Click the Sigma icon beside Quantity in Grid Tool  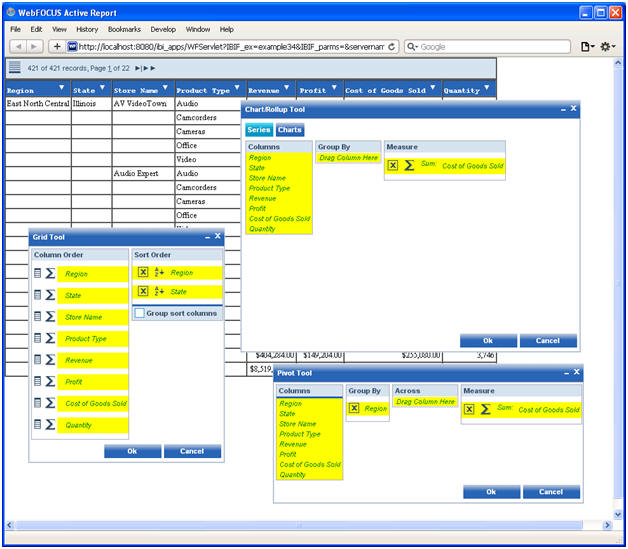coord(50,424)
